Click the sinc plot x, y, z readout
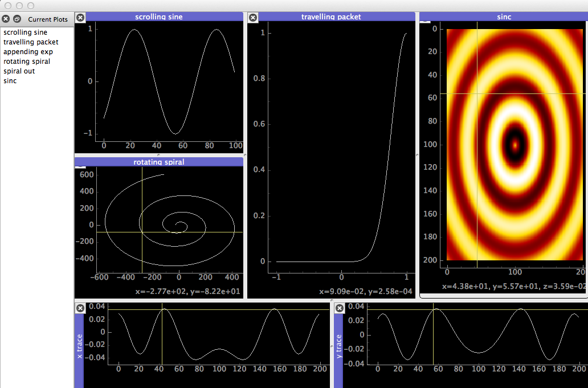The width and height of the screenshot is (588, 388). [514, 287]
